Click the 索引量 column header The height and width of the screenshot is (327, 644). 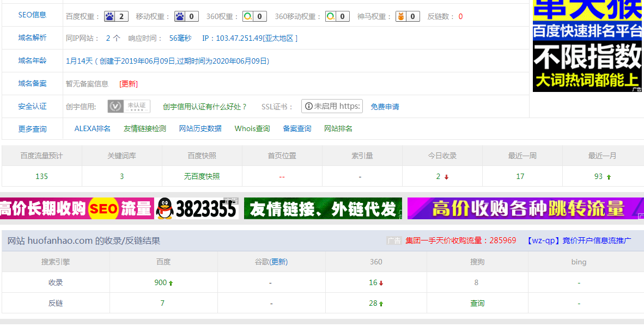(x=362, y=156)
